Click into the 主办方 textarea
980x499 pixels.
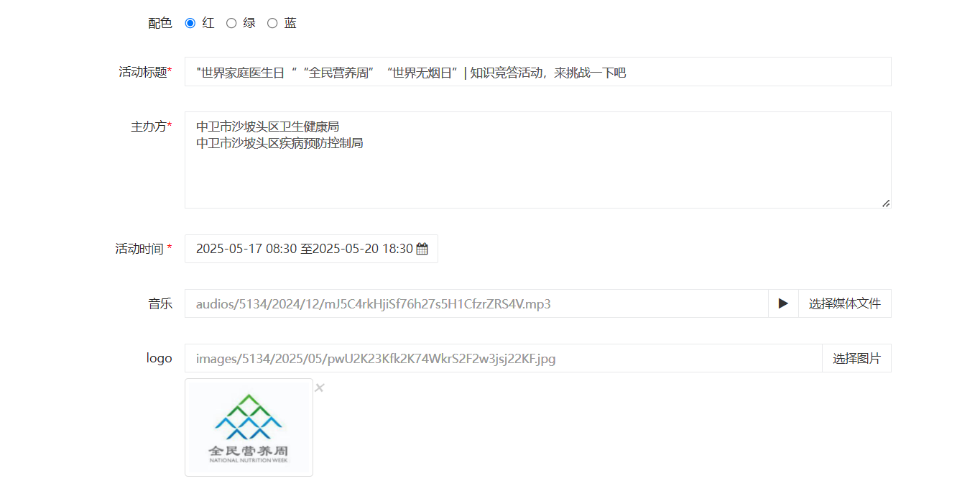537,160
